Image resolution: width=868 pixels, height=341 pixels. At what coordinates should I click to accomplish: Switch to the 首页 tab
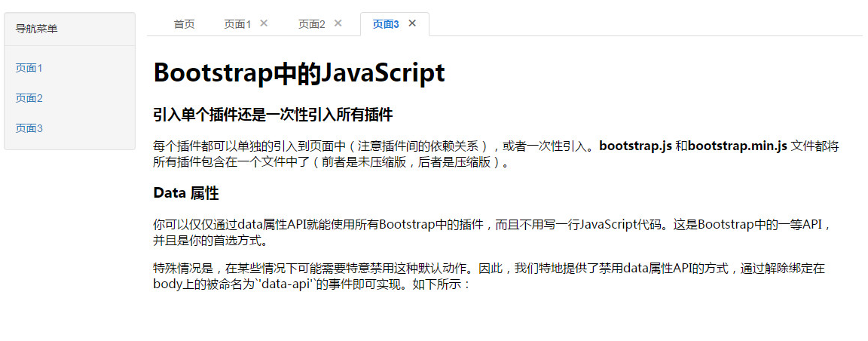(185, 24)
